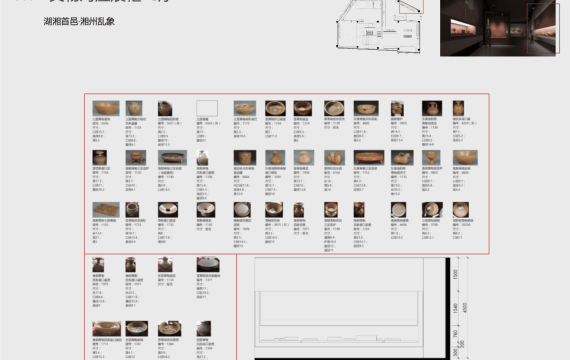The width and height of the screenshot is (570, 360).
Task: Select the exhibition floor plan diagram
Action: click(379, 26)
